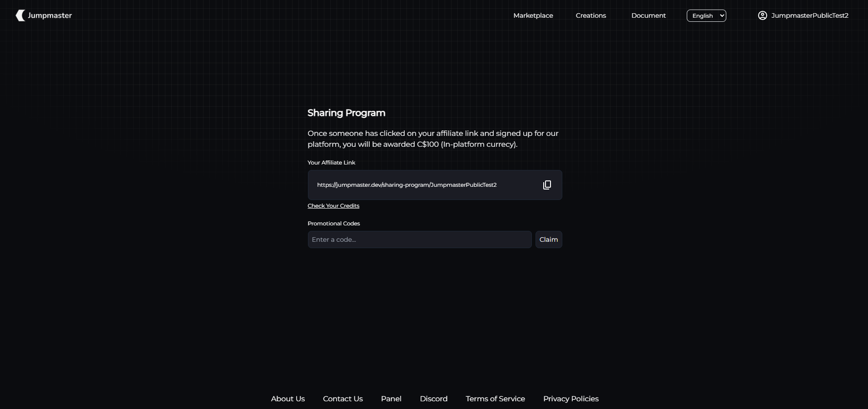Open the JumpmasterPublicTest2 account name
The image size is (868, 409).
(x=809, y=15)
